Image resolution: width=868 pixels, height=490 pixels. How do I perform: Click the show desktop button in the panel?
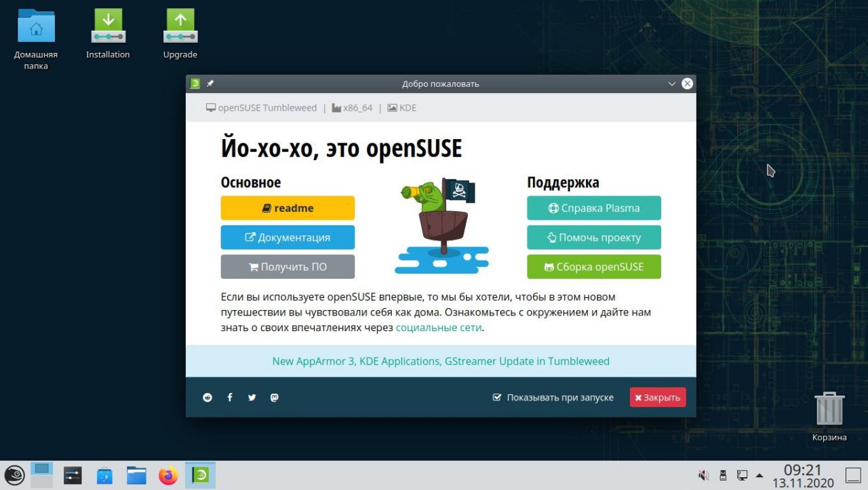tap(853, 475)
